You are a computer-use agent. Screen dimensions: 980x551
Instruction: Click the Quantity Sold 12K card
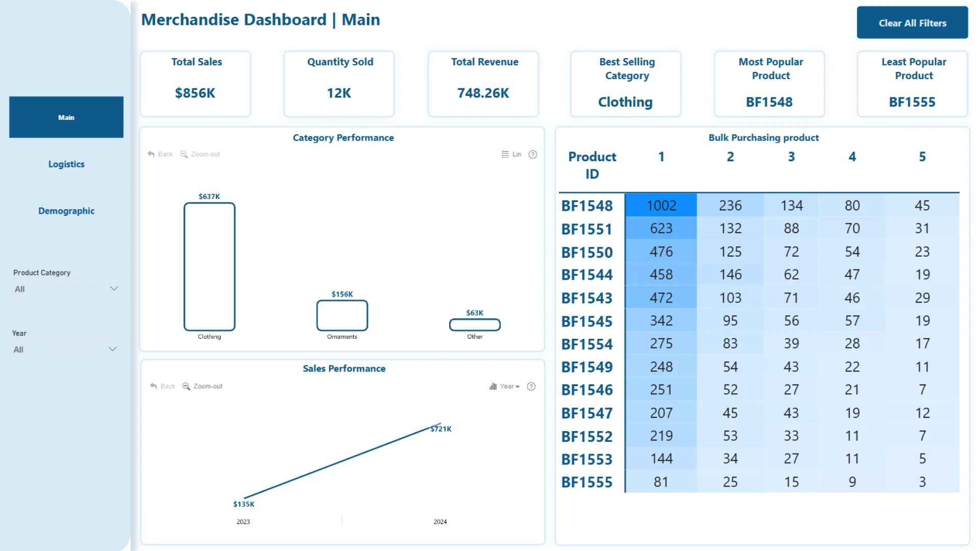pyautogui.click(x=339, y=84)
